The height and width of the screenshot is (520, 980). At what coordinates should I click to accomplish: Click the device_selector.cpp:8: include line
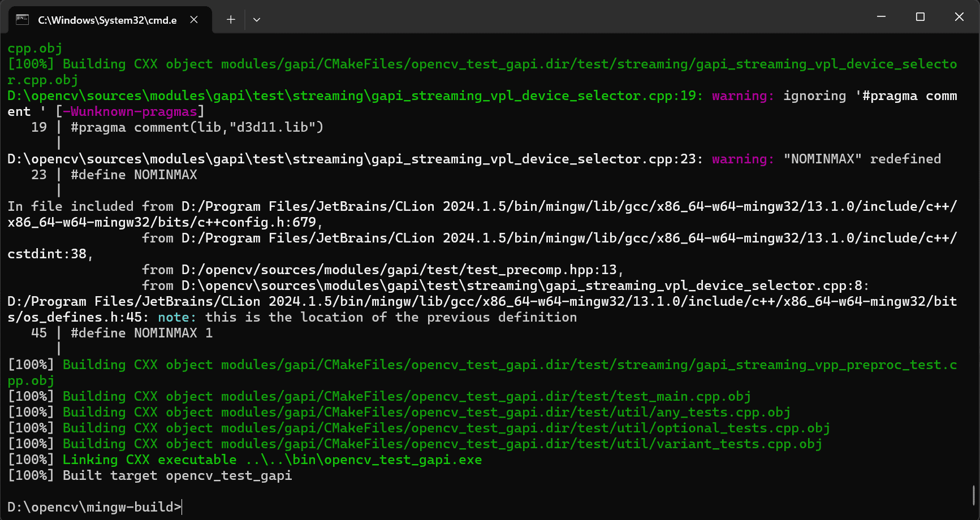click(506, 285)
